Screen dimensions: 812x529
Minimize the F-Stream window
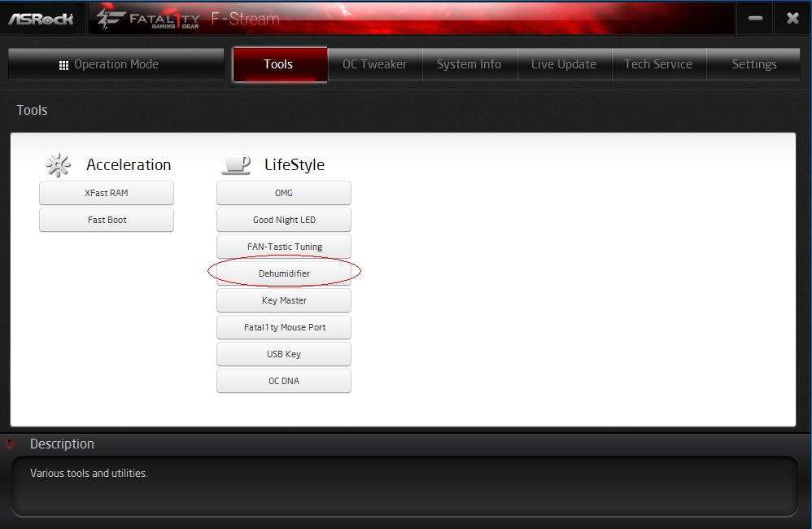755,18
